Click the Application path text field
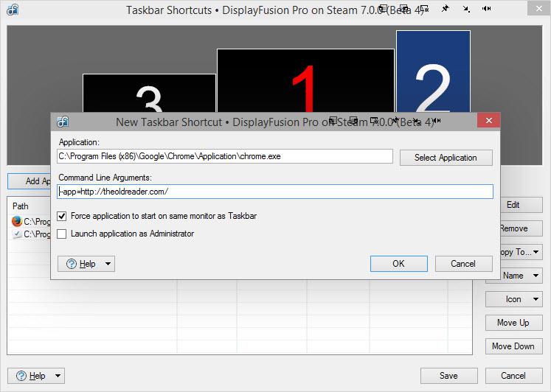The height and width of the screenshot is (392, 551). point(225,156)
